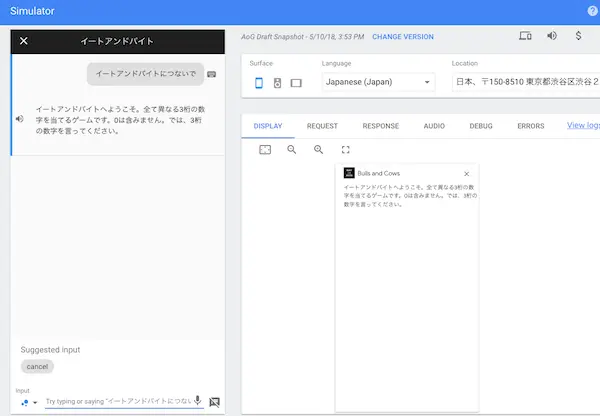Select the smart display surface icon
Screen dimensions: 600x416
coord(296,82)
